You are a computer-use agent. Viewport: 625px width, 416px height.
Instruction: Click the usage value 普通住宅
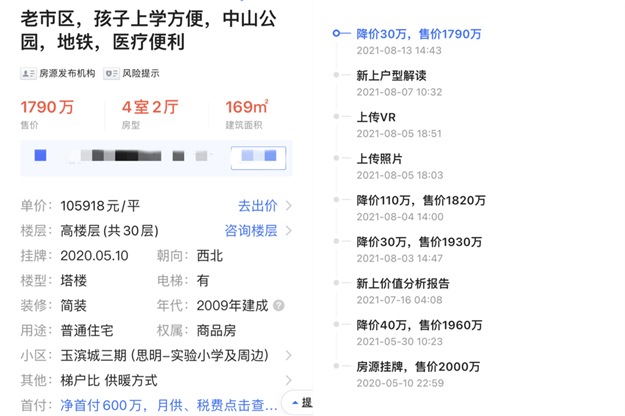[x=87, y=330]
